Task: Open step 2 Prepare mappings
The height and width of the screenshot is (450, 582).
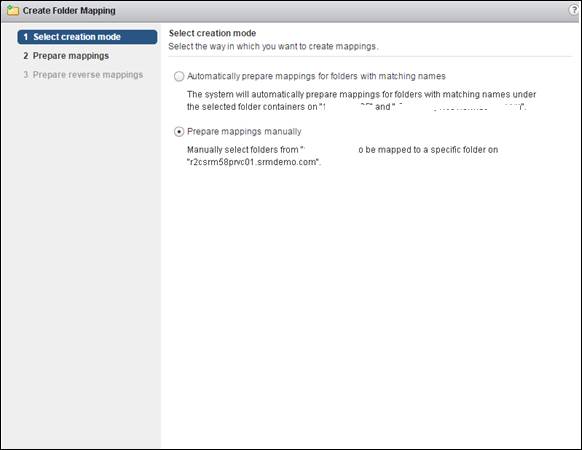Action: tap(66, 56)
